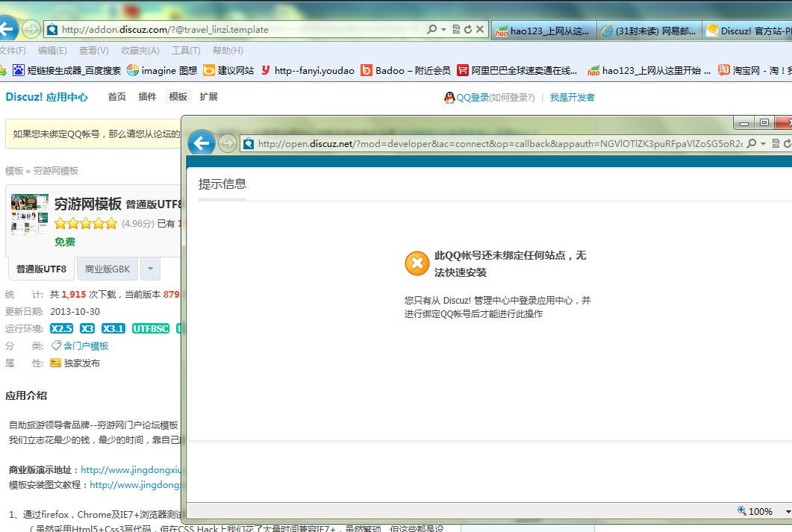The width and height of the screenshot is (792, 532).
Task: Maximize the popup window
Action: [x=764, y=122]
